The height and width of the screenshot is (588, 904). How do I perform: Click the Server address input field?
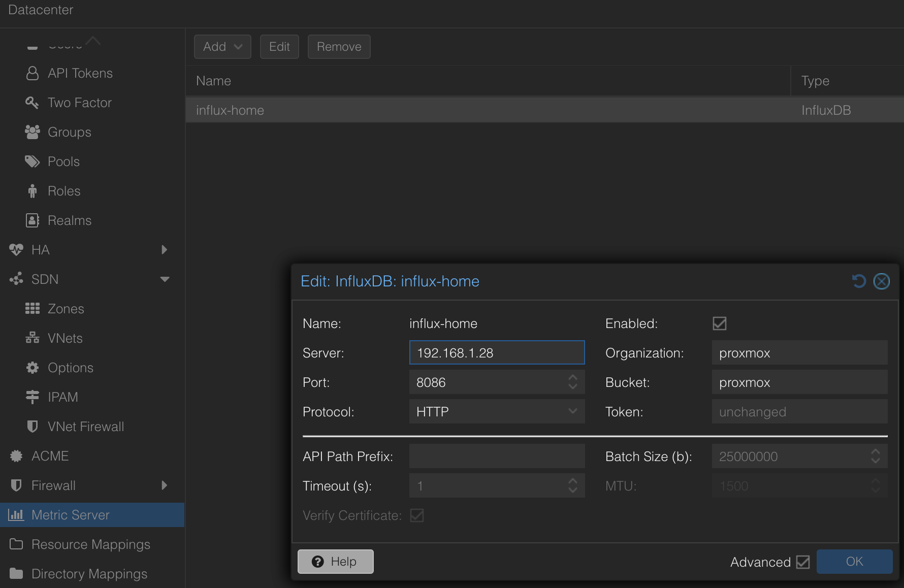(497, 352)
